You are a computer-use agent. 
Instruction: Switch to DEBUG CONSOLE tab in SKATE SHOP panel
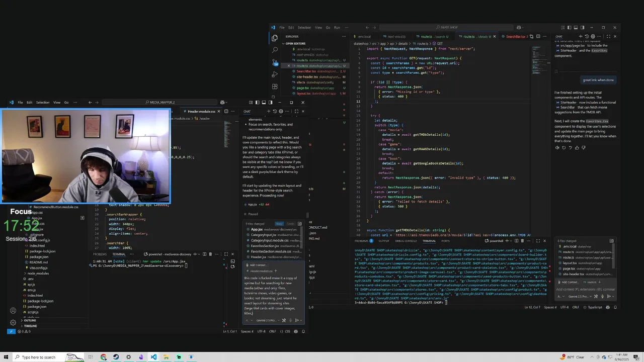coord(406,241)
